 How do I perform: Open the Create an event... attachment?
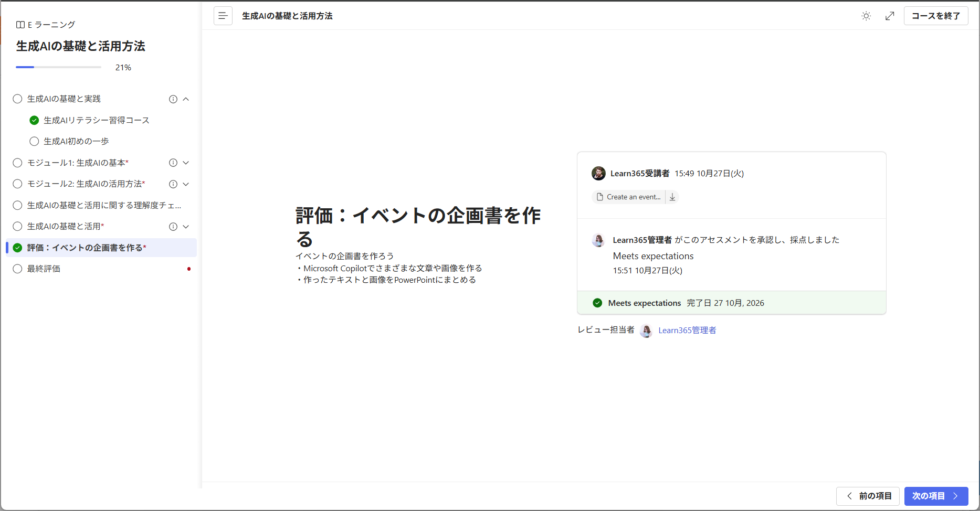tap(629, 197)
